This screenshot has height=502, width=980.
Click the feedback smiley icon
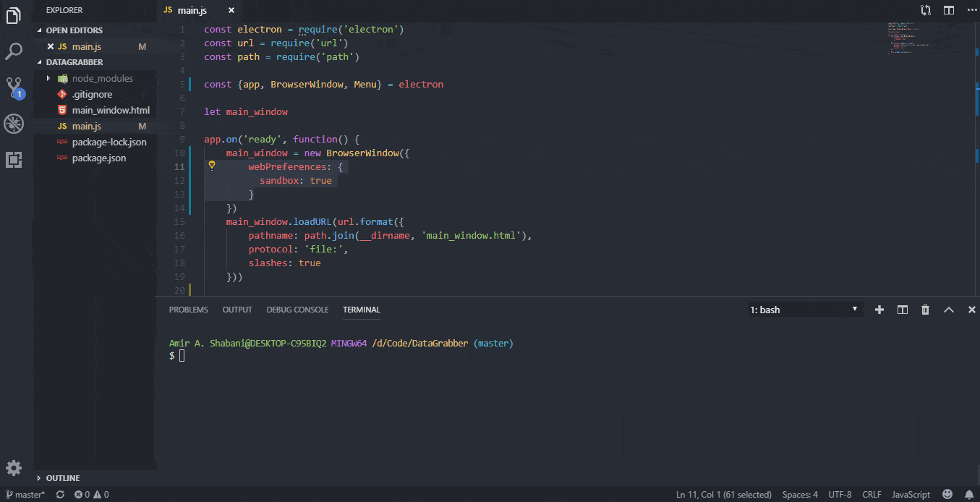pos(948,495)
